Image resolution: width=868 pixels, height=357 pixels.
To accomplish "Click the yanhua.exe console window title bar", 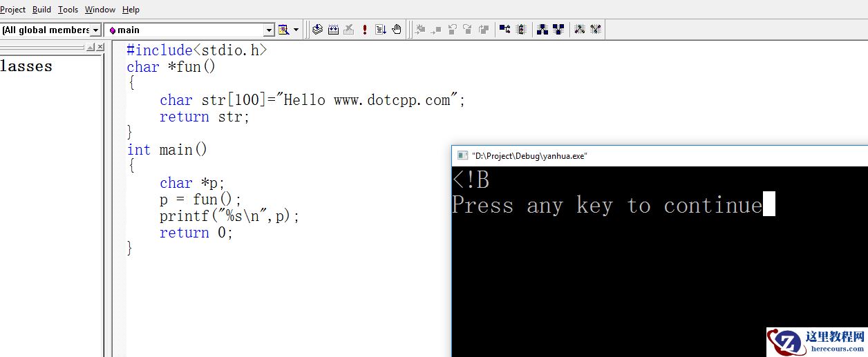I will pyautogui.click(x=659, y=156).
